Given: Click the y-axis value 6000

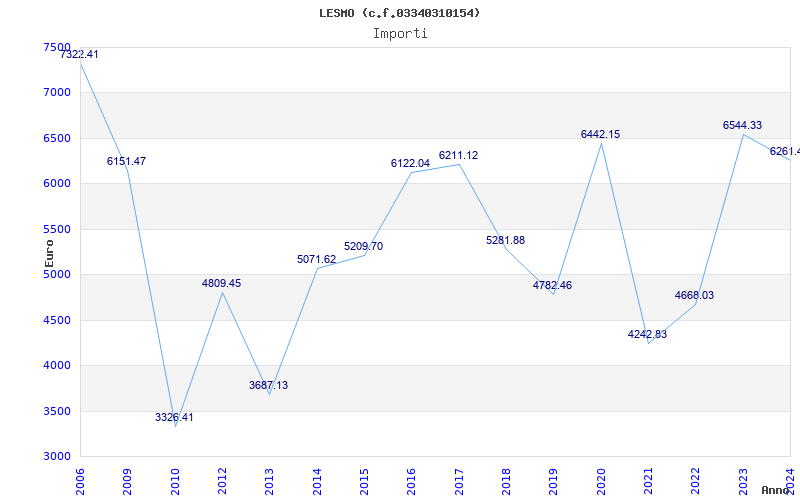Looking at the screenshot, I should (57, 184).
